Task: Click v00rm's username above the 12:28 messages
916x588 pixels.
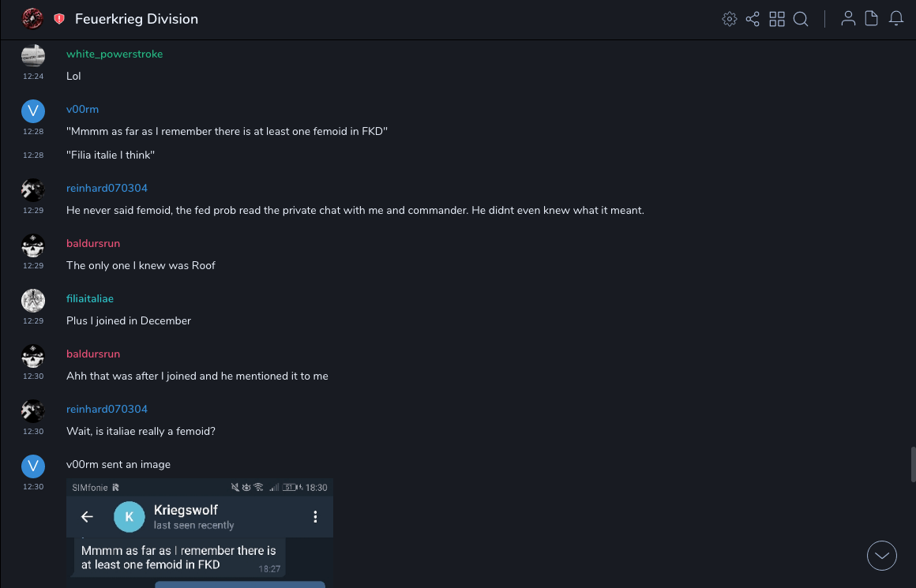Action: click(82, 110)
